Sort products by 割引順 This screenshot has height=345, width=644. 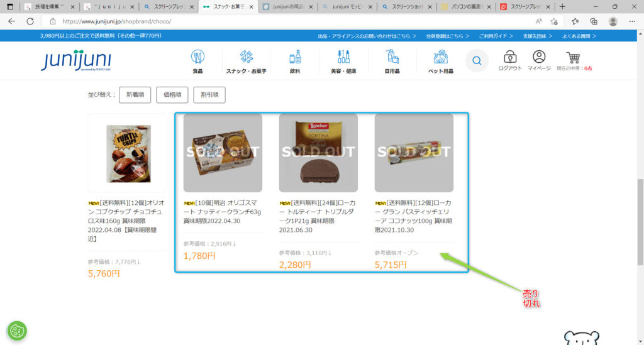coord(209,95)
